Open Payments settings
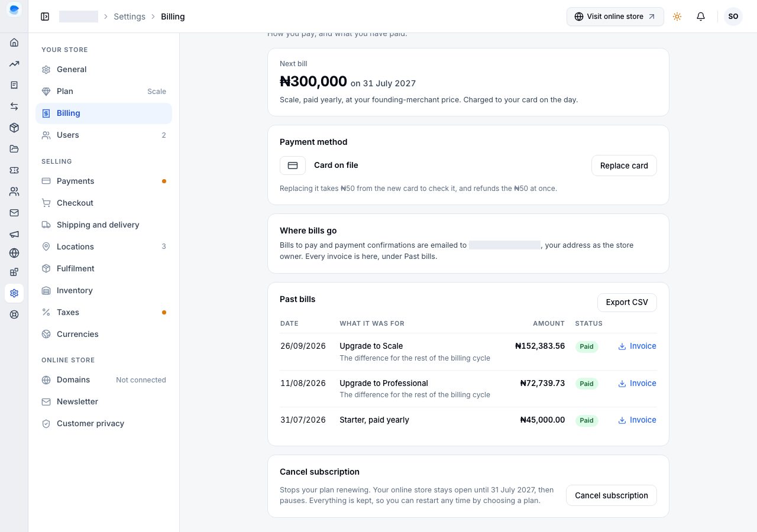757x532 pixels. point(103,181)
